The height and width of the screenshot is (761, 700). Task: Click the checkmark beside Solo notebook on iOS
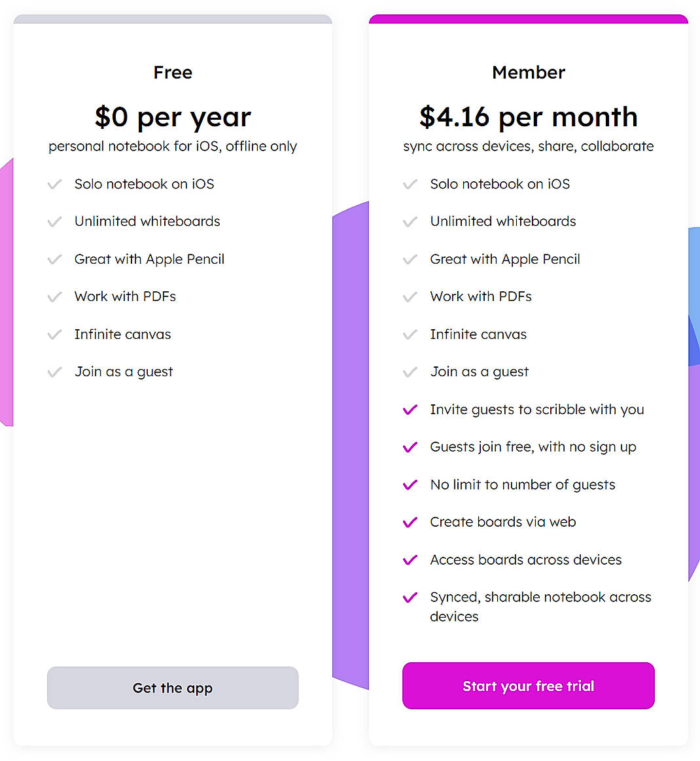55,185
